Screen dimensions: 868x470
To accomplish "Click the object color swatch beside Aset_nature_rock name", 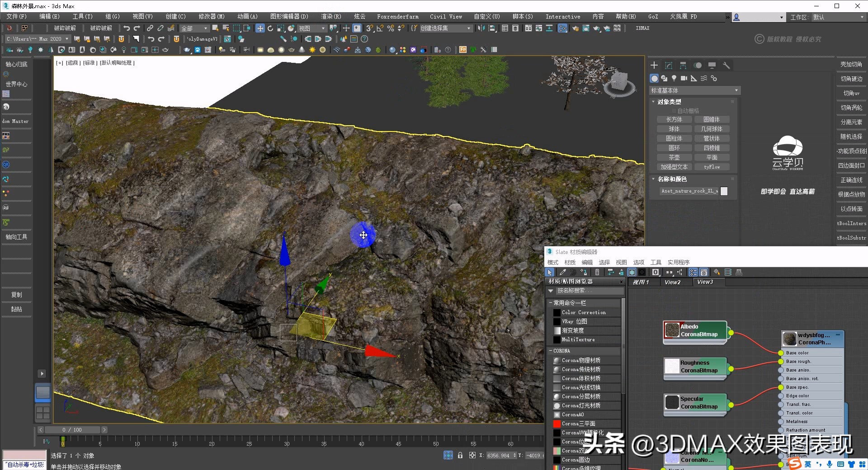I will tap(724, 191).
